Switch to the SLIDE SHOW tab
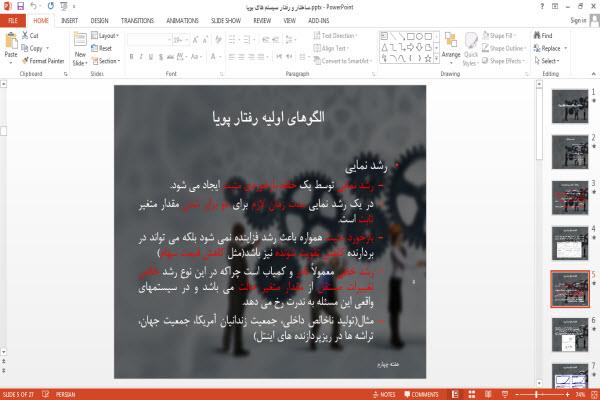600x400 pixels. point(226,21)
